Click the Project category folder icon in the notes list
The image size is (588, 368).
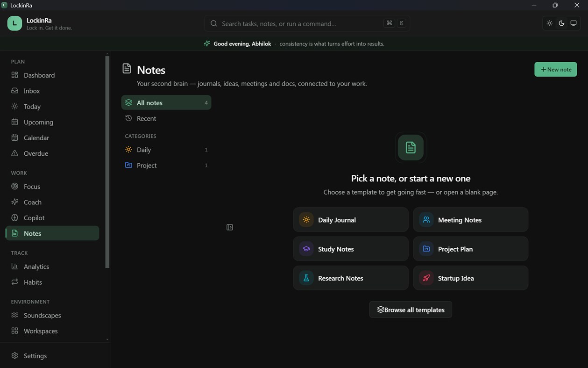click(128, 165)
